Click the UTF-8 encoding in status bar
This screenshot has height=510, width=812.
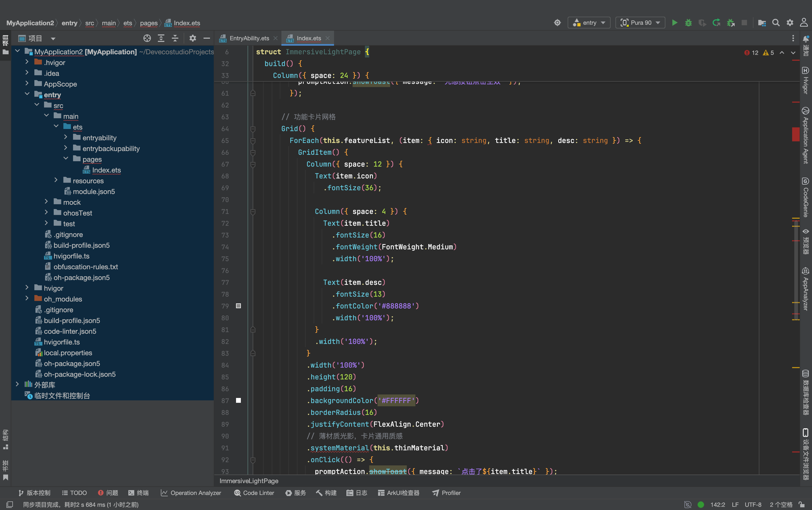click(753, 505)
